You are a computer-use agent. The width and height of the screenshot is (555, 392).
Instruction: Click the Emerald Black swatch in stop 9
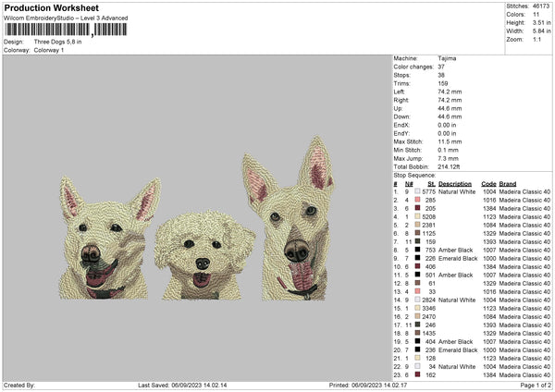click(x=419, y=258)
